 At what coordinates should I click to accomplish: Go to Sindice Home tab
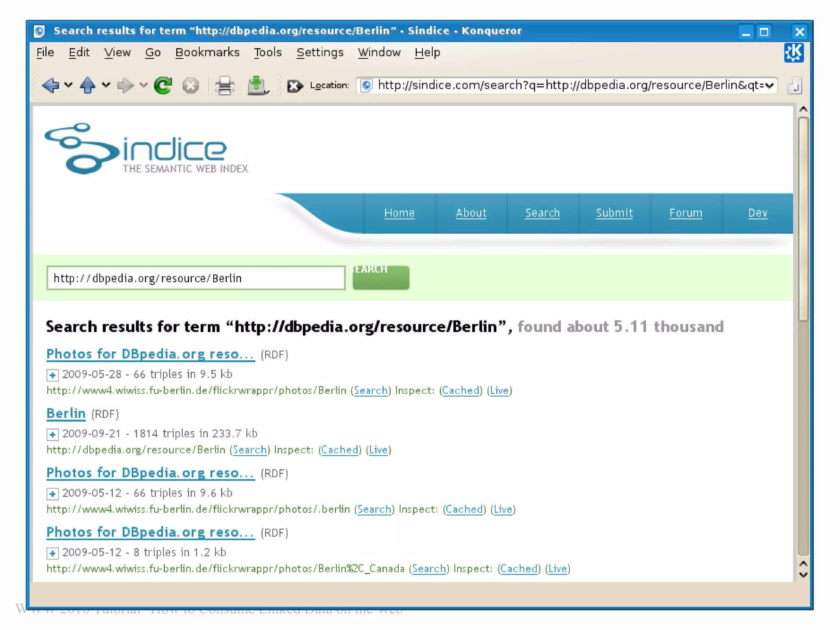coord(399,213)
